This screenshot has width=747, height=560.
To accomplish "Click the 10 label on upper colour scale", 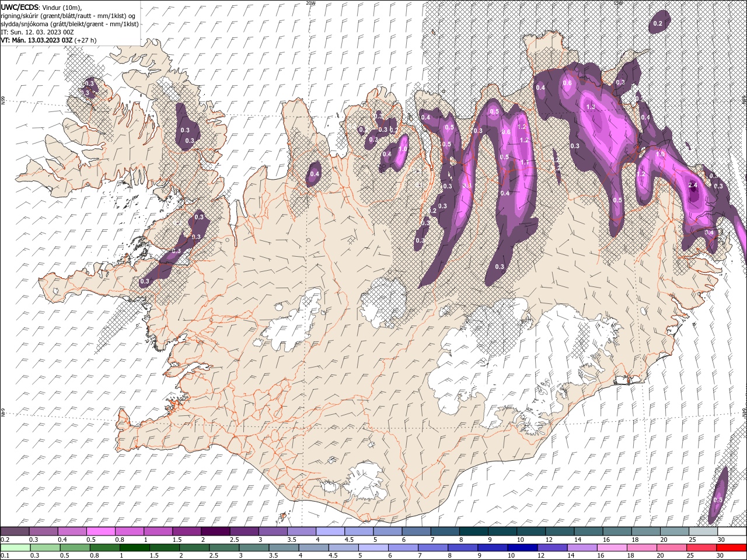I will tap(521, 540).
